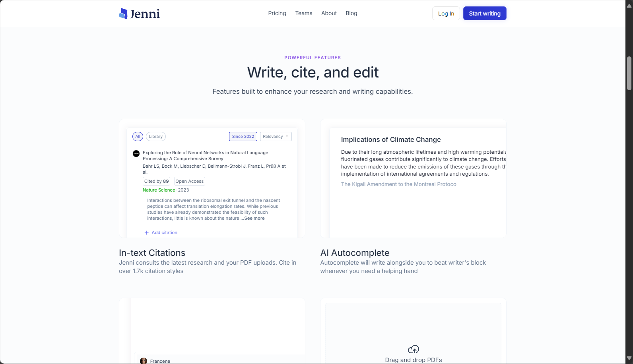Select the Library filter pill
The image size is (633, 364).
tap(156, 136)
